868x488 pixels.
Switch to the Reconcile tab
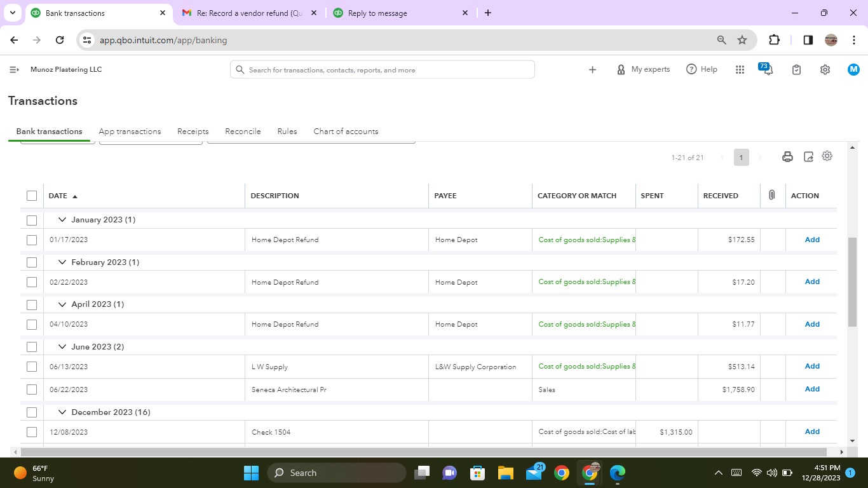243,132
